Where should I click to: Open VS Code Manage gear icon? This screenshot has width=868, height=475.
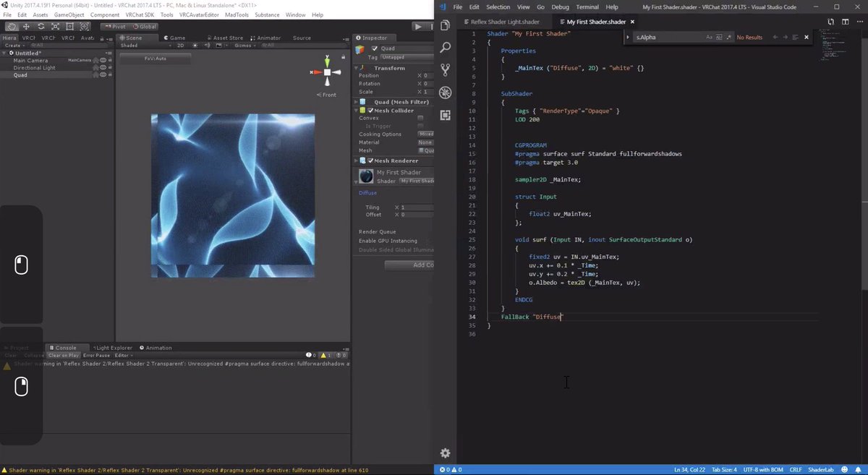point(445,453)
